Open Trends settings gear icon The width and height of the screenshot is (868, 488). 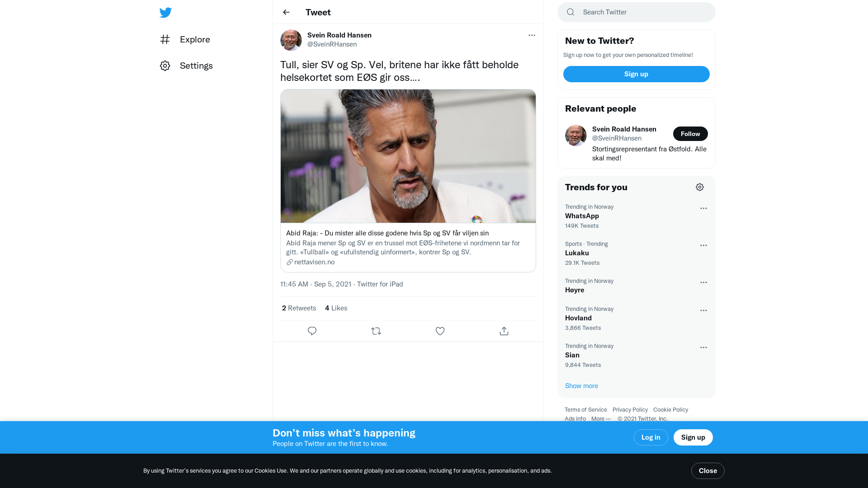[700, 187]
